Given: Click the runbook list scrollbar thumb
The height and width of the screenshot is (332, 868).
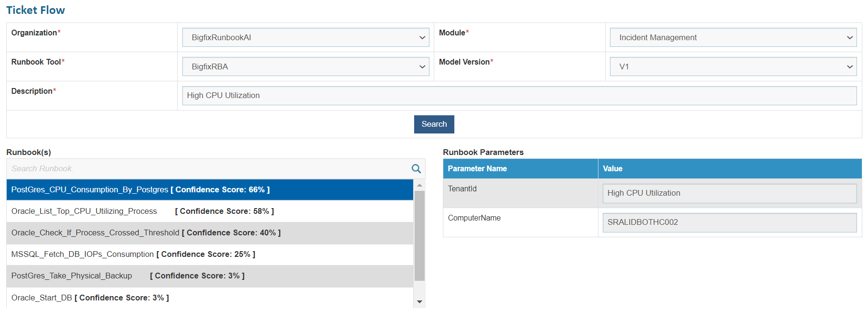Looking at the screenshot, I should pos(419,235).
